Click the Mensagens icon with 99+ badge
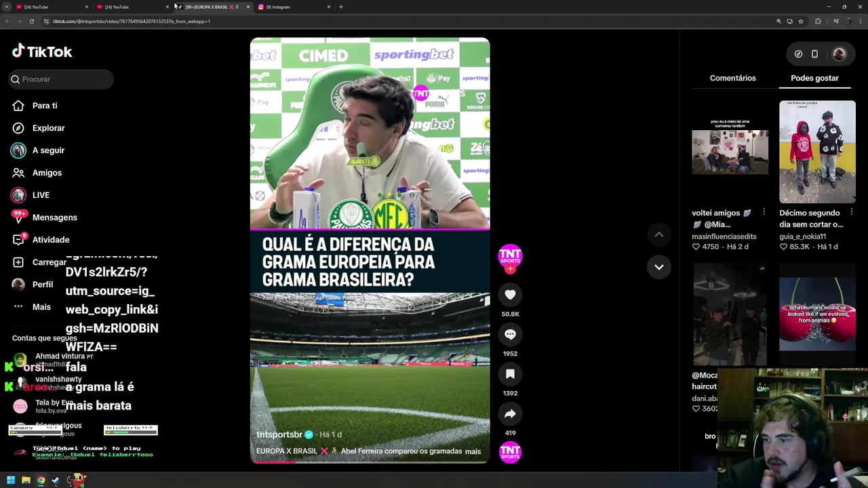868x488 pixels. point(19,217)
